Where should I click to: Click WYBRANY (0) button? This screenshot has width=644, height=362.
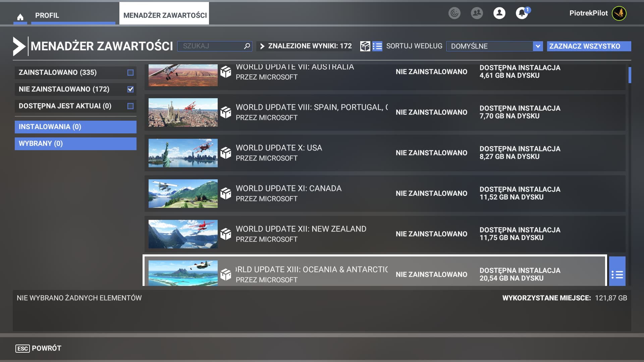75,143
